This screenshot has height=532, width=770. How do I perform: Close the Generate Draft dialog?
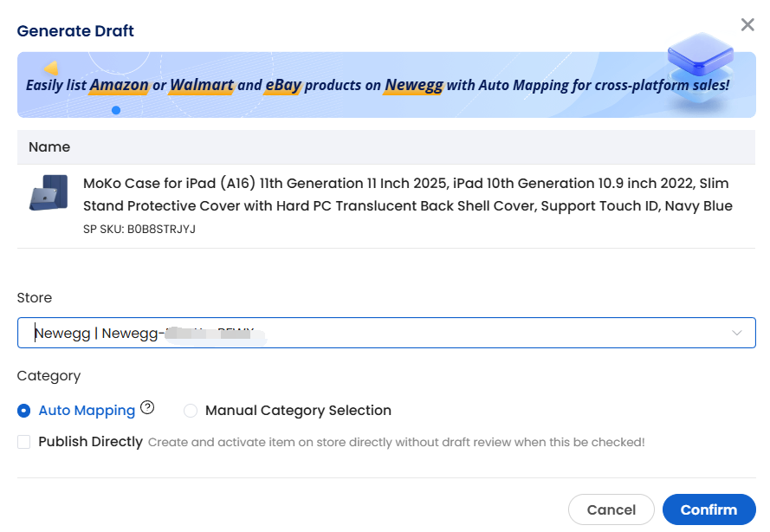[x=747, y=24]
